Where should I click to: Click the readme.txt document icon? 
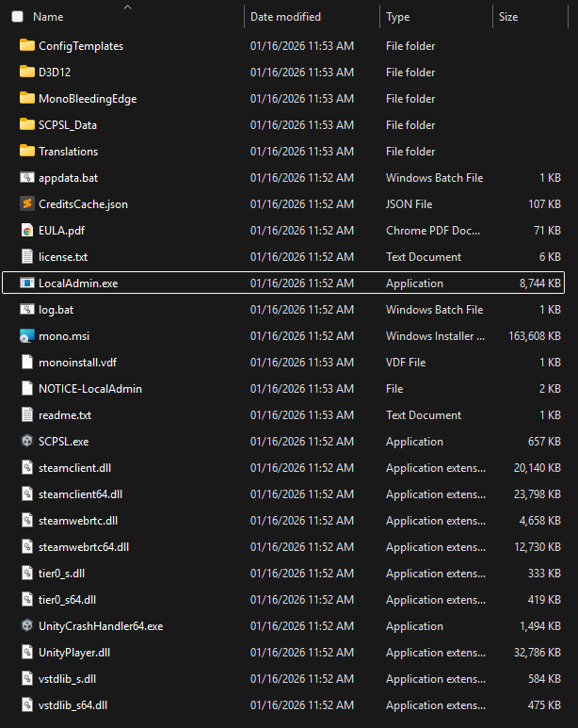pyautogui.click(x=27, y=414)
